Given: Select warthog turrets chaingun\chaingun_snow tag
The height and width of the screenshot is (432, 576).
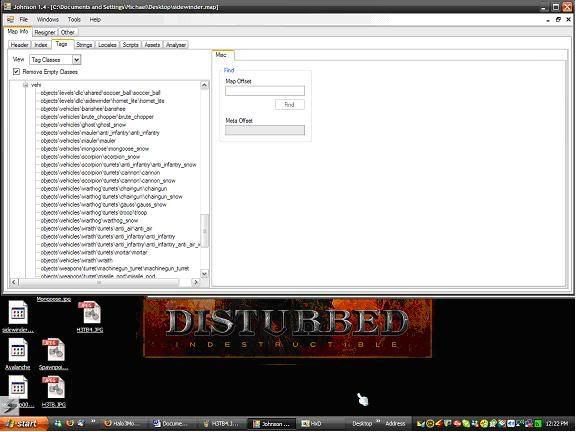Looking at the screenshot, I should coord(112,197).
